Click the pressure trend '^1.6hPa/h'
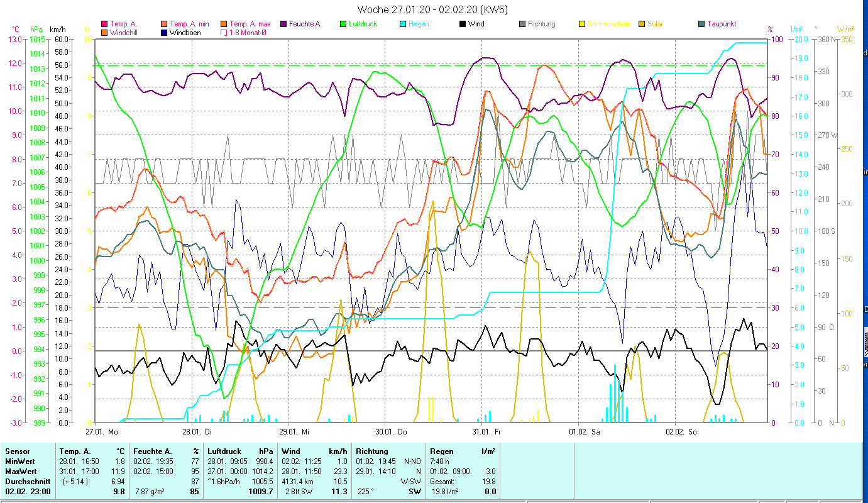868x503 pixels. (225, 480)
